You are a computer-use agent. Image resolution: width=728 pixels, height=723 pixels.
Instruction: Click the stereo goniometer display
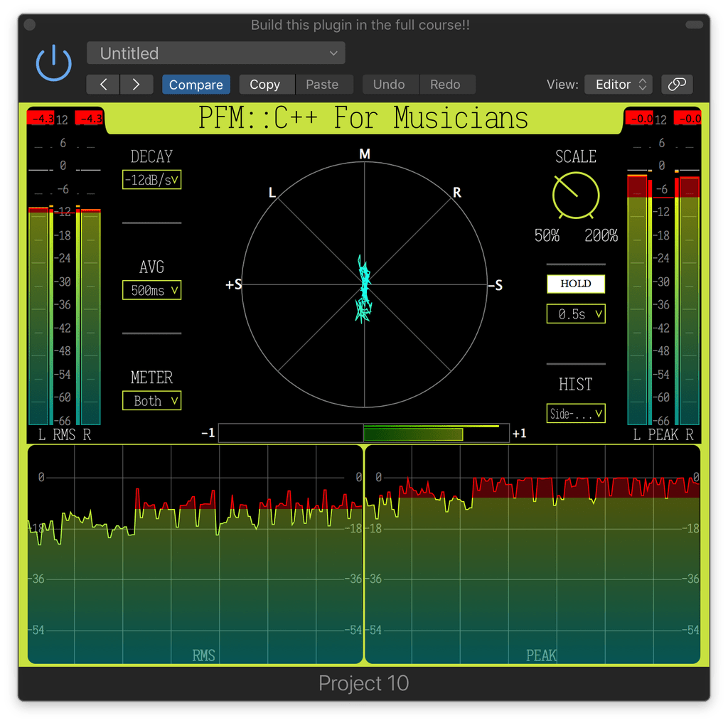[x=365, y=284]
